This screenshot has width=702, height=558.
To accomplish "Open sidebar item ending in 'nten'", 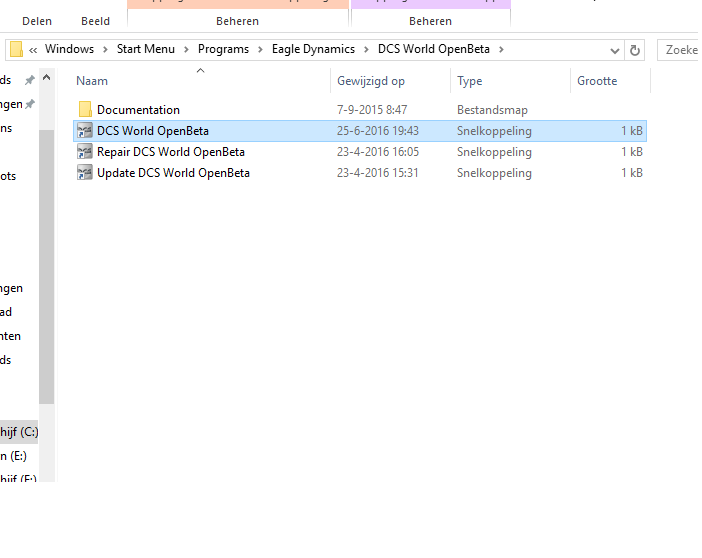I will click(x=10, y=336).
